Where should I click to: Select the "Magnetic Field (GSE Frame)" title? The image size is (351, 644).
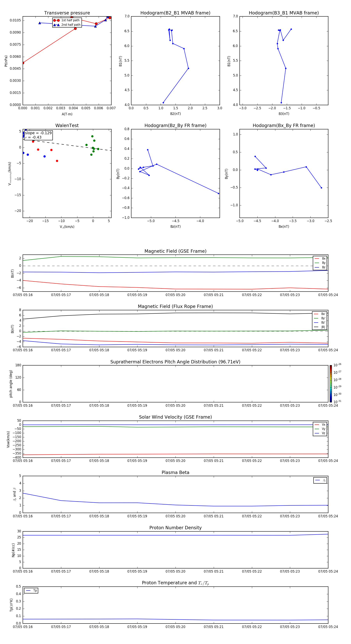175,251
